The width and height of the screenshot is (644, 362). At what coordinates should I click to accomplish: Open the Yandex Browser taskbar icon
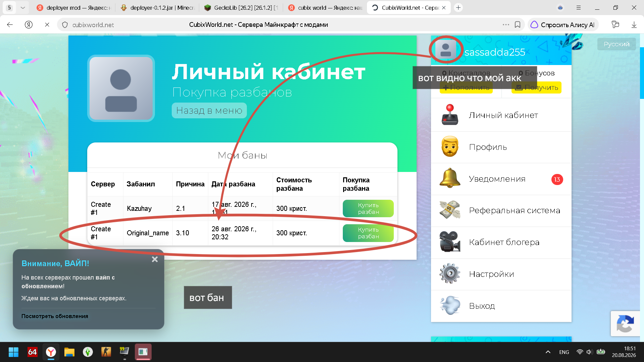51,352
